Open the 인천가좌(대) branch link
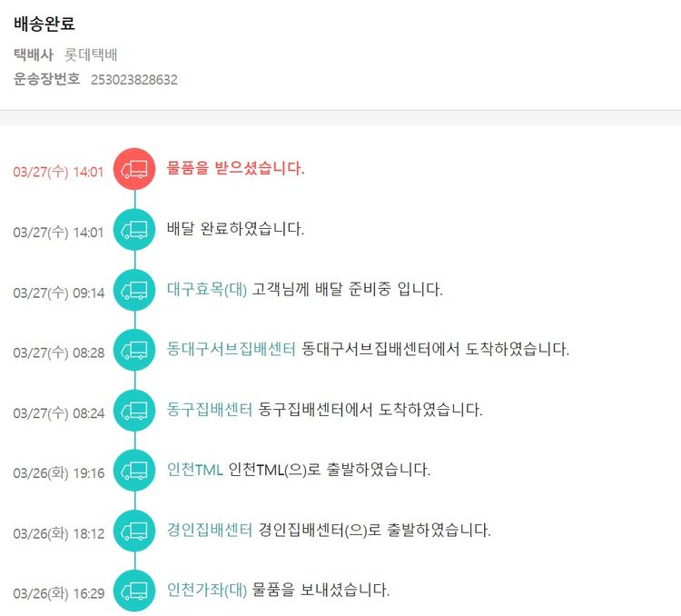The height and width of the screenshot is (616, 681). click(x=207, y=590)
